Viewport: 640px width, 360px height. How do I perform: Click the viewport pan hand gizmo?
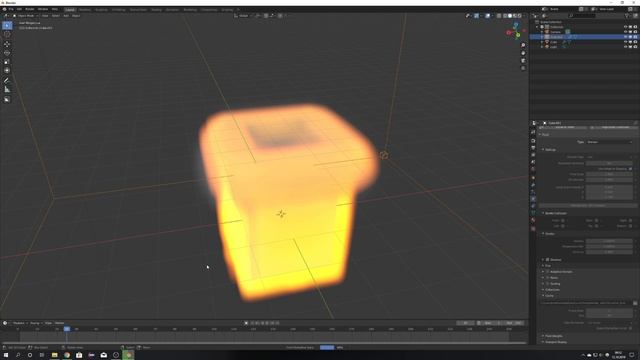[x=523, y=53]
